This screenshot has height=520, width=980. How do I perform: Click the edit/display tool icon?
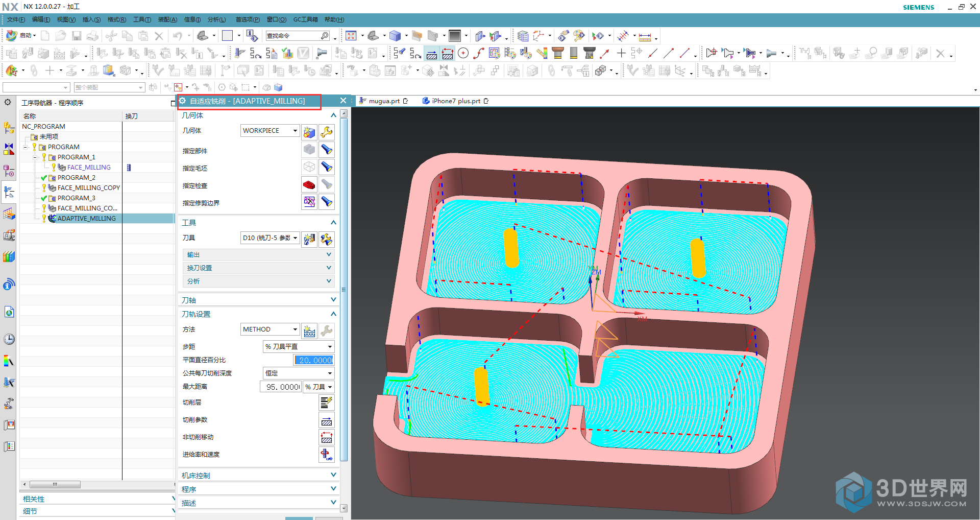click(327, 239)
